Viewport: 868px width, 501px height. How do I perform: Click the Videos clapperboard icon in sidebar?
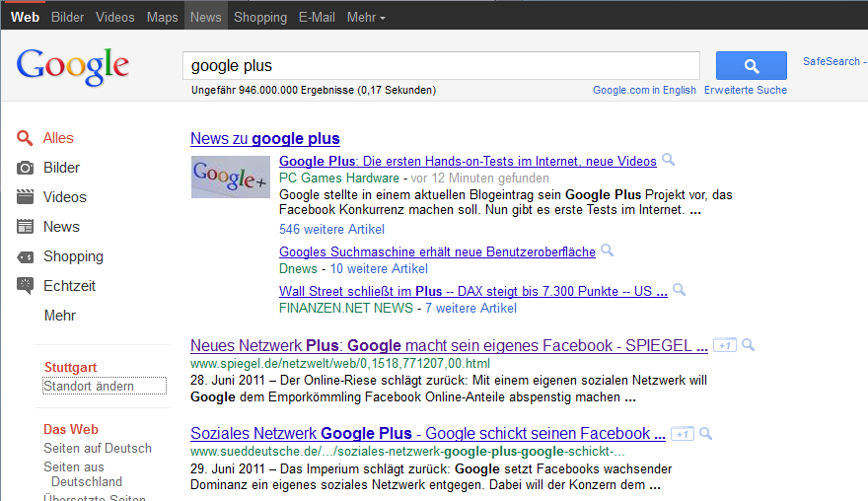[25, 197]
